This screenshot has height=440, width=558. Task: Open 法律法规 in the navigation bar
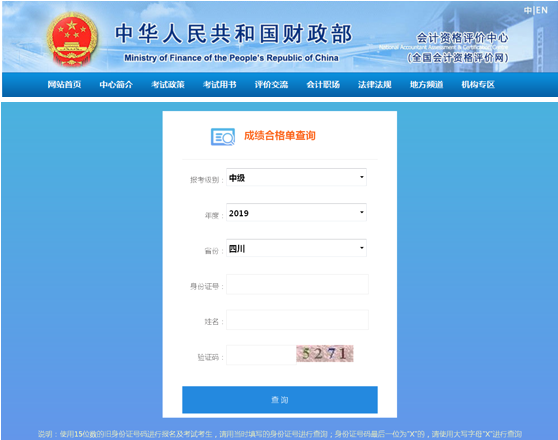click(375, 85)
